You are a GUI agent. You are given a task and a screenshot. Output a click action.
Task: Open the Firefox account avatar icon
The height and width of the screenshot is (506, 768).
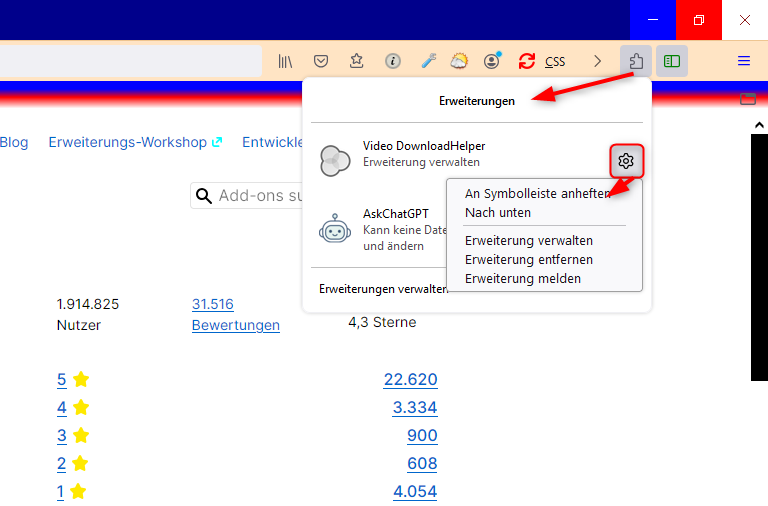coord(492,61)
